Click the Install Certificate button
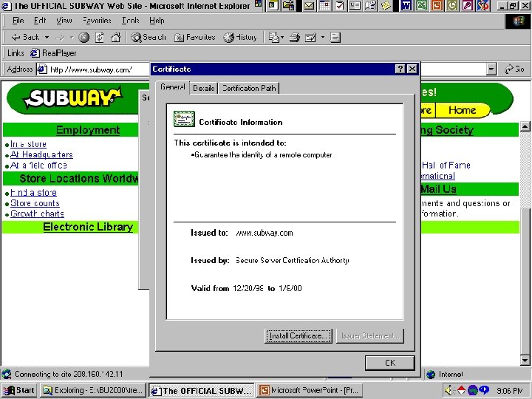The image size is (532, 399). coord(299,336)
